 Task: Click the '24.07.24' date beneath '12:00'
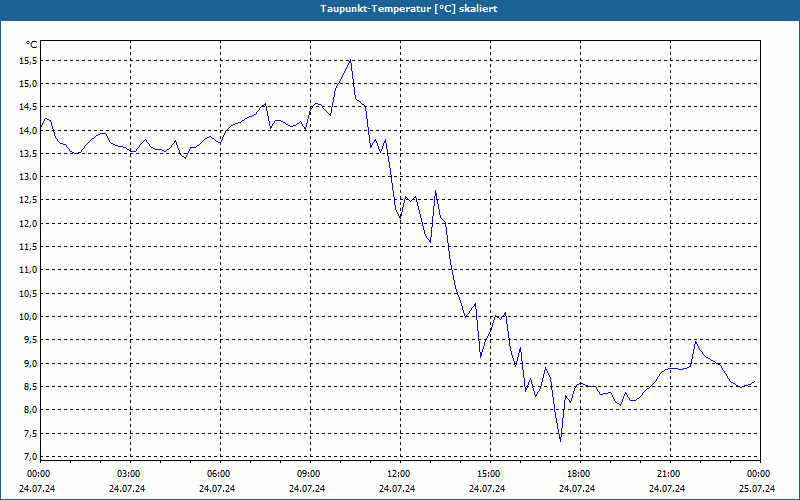(397, 488)
